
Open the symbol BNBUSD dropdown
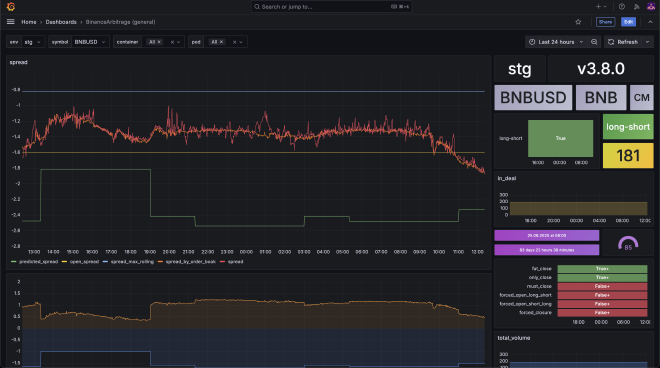coord(90,42)
